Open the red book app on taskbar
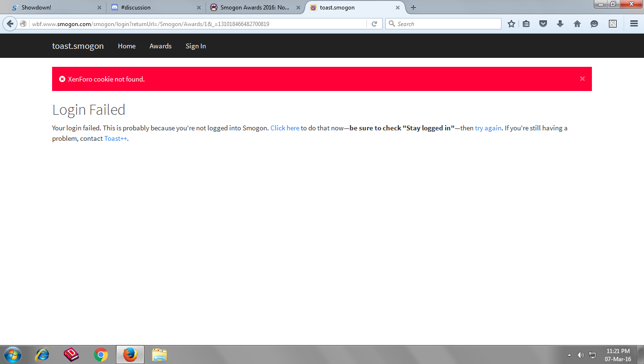 pos(72,355)
